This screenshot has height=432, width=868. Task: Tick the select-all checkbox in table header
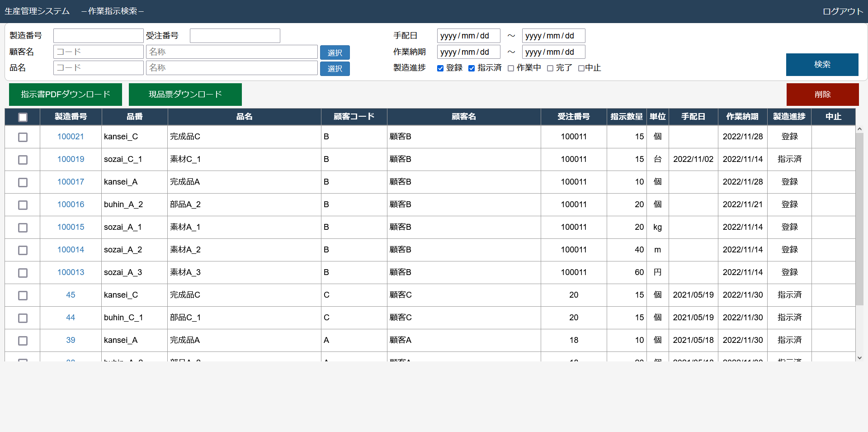(x=23, y=117)
